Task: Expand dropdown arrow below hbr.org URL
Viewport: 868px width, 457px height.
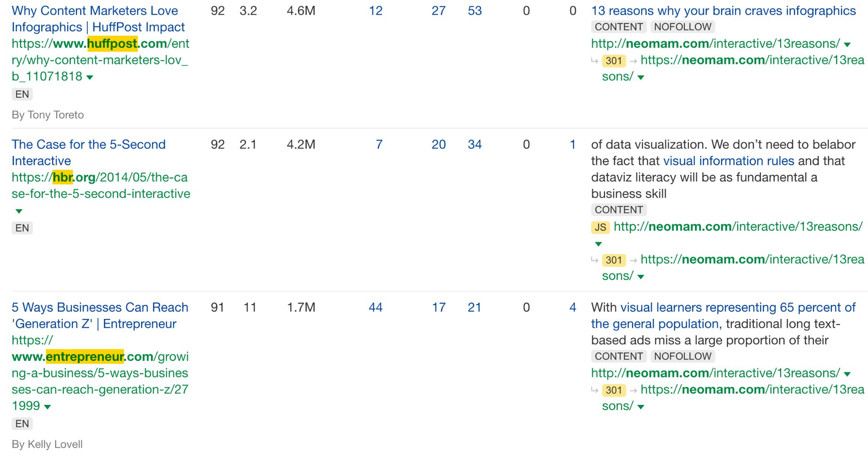Action: pos(19,211)
